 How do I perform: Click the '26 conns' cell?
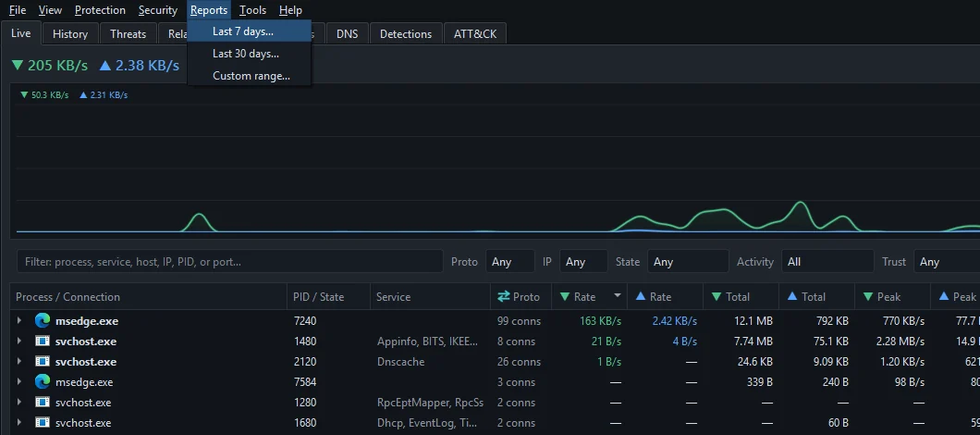tap(519, 362)
